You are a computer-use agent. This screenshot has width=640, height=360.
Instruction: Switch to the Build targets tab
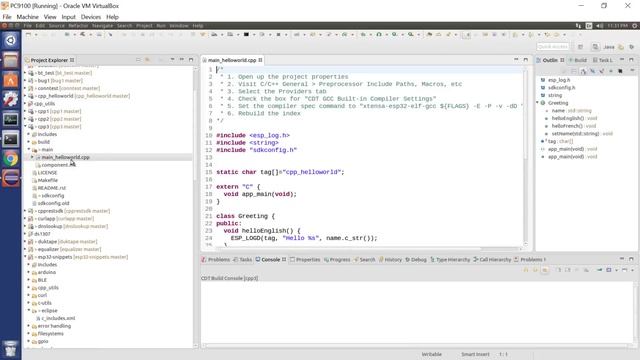[x=578, y=60]
